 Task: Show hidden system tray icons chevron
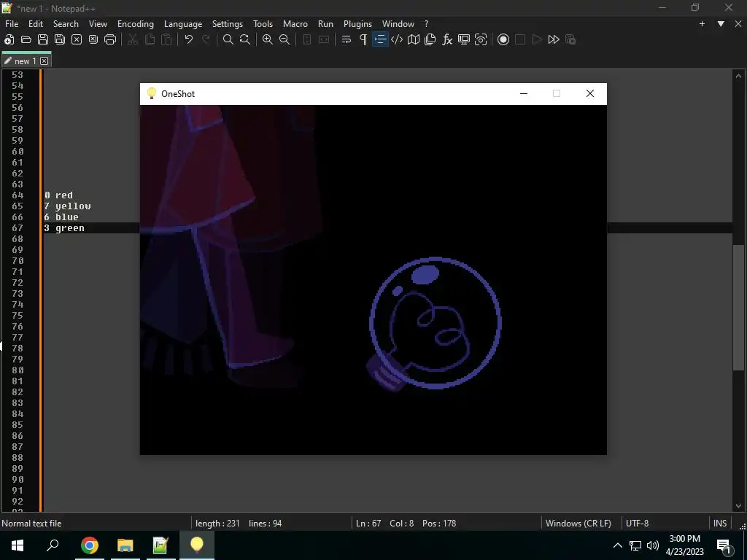click(617, 545)
